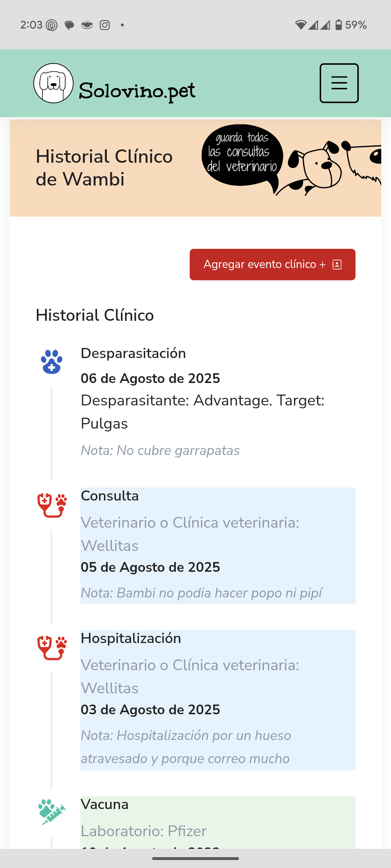Open the Hospitalización event entry
The height and width of the screenshot is (868, 391).
[218, 700]
